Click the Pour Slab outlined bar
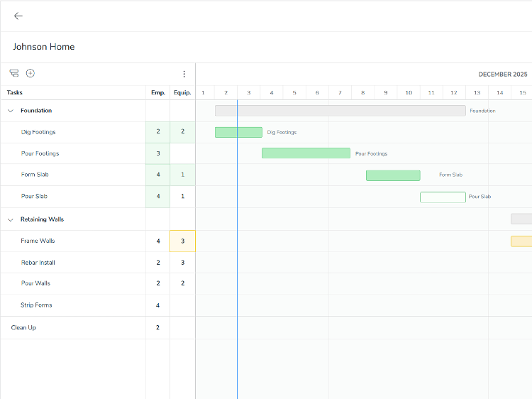 pyautogui.click(x=443, y=197)
